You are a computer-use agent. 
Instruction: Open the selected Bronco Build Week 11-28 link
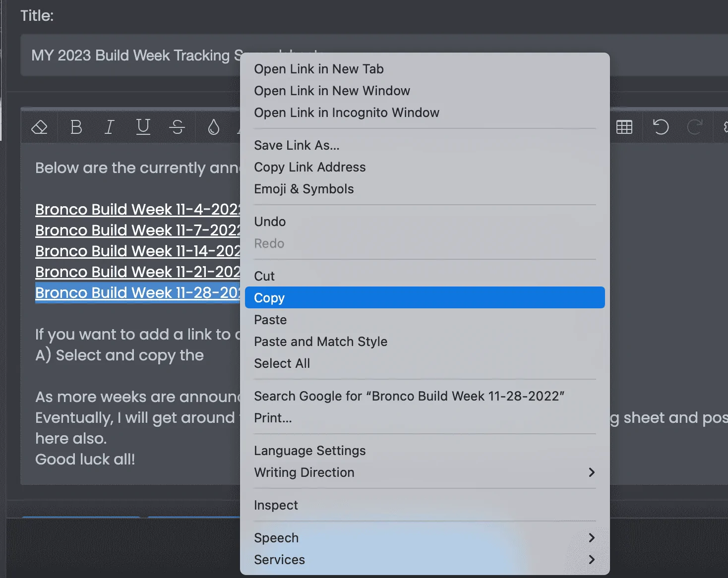pyautogui.click(x=137, y=293)
